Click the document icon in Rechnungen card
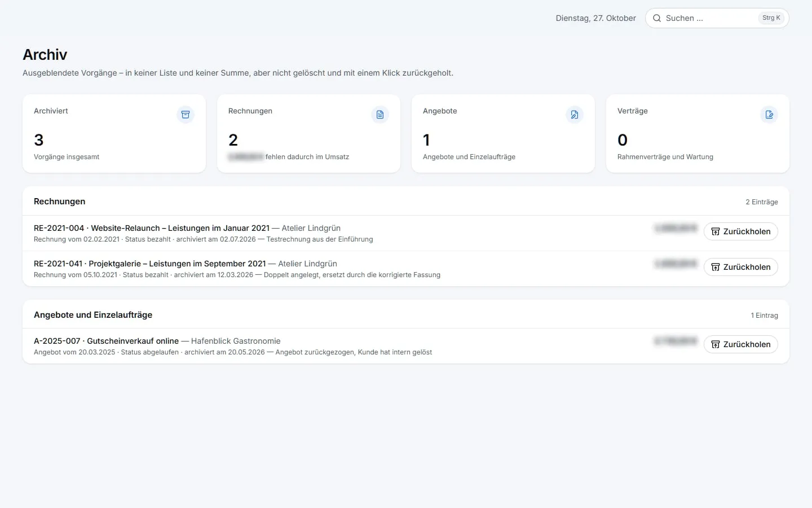Screen dimensions: 812x508 pyautogui.click(x=380, y=115)
